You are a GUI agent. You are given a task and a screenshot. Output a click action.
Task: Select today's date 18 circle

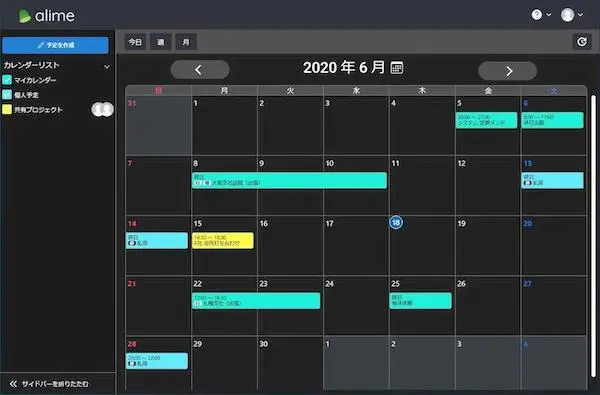[x=396, y=222]
